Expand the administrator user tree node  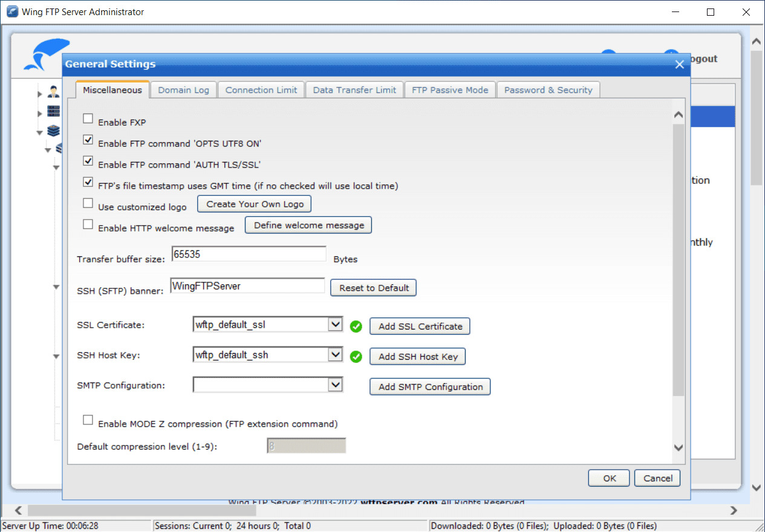click(x=40, y=94)
